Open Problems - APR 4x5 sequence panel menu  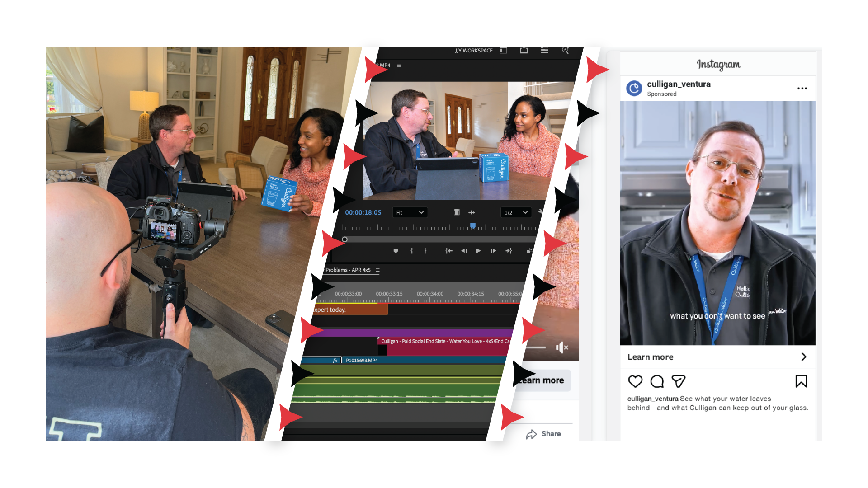377,270
